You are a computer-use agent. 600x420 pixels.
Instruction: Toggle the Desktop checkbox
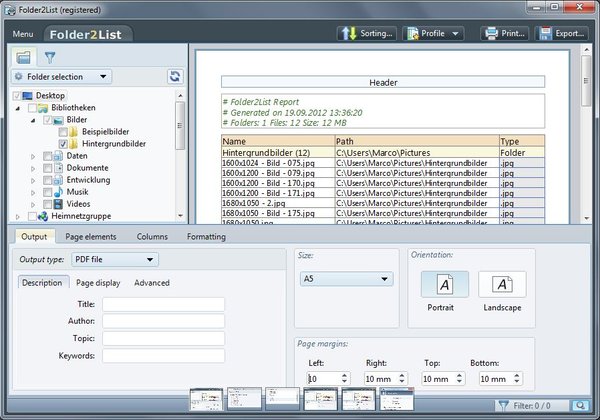pyautogui.click(x=17, y=96)
